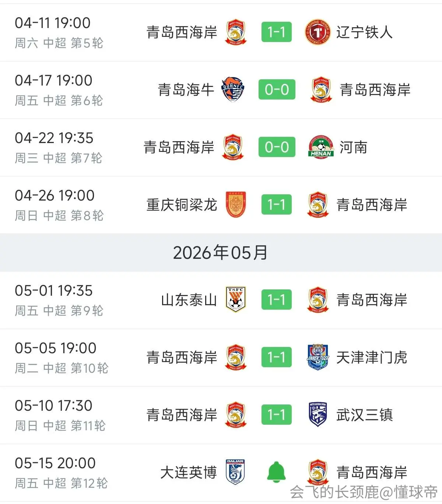Screen dimensions: 442x504
Task: Open the 1-1 score against Wuhan Three Towns
Action: (x=277, y=415)
